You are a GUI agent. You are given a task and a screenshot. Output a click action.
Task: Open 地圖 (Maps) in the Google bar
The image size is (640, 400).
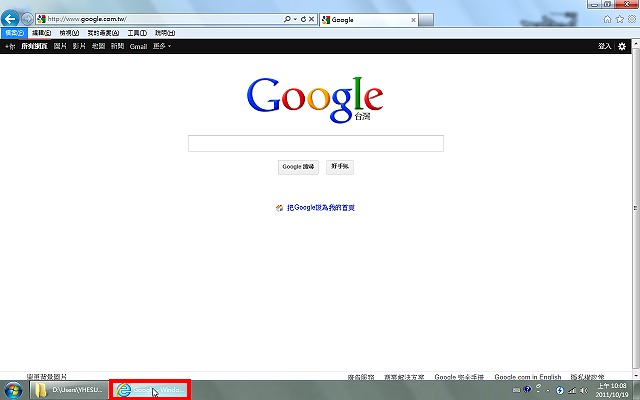[98, 47]
